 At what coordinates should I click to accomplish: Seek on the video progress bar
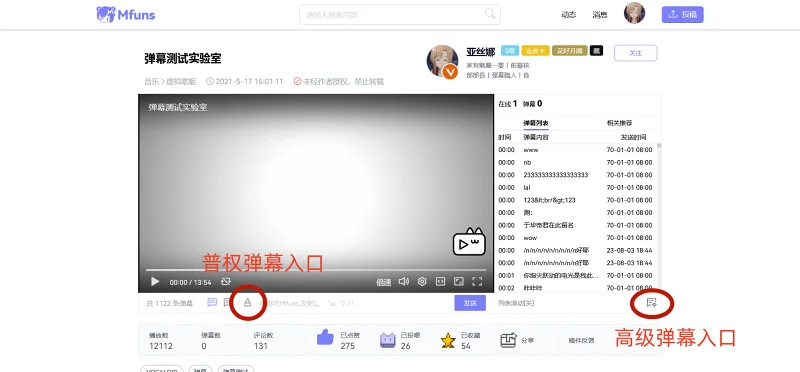tap(316, 269)
